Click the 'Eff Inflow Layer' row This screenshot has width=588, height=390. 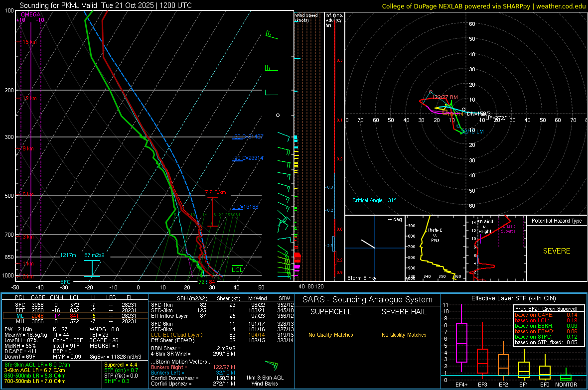[223, 316]
